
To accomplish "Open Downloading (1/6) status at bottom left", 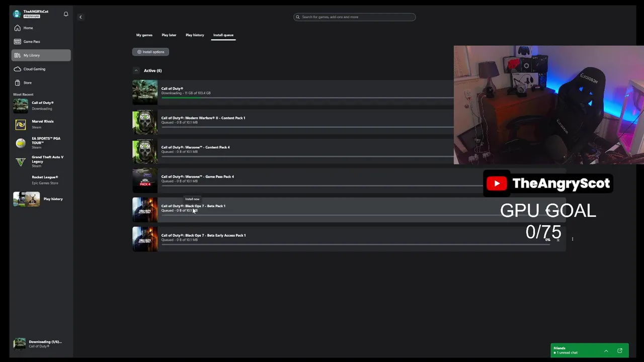I will [41, 344].
